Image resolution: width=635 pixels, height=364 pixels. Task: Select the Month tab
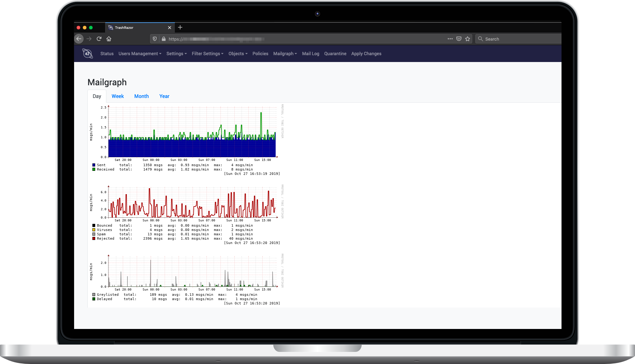[141, 96]
